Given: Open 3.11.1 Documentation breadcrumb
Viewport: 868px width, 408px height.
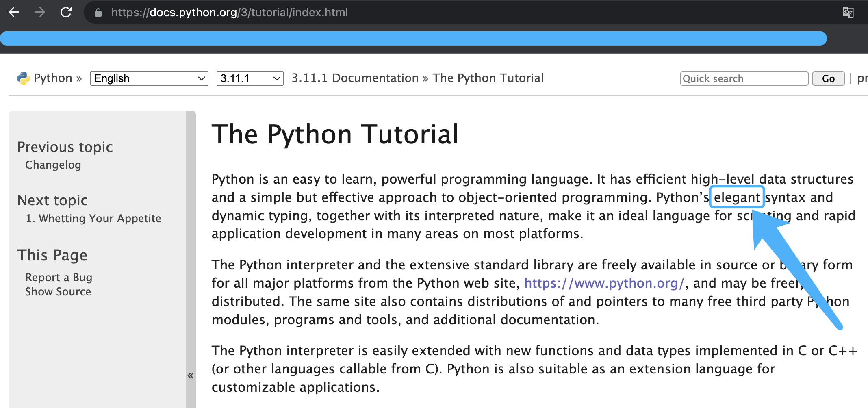Looking at the screenshot, I should coord(355,78).
